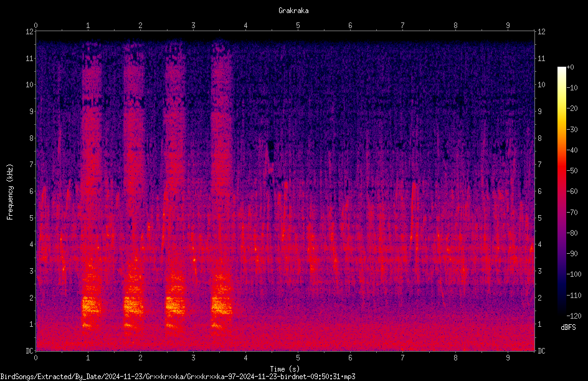The image size is (588, 381).
Task: Click the file path text at bottom
Action: click(x=178, y=377)
